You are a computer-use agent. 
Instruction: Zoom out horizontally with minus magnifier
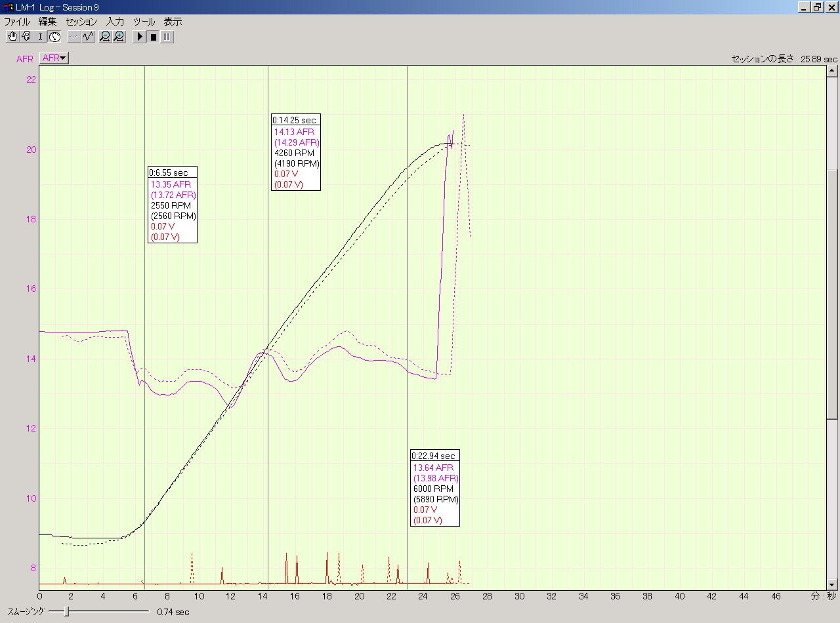click(x=105, y=37)
